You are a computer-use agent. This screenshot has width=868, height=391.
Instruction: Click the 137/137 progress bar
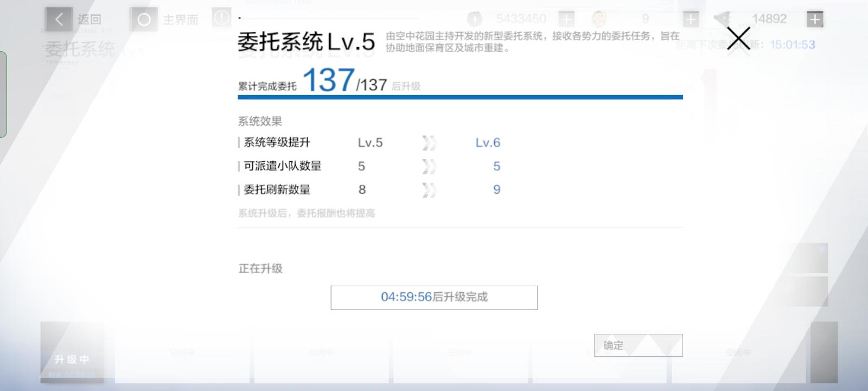tap(460, 97)
